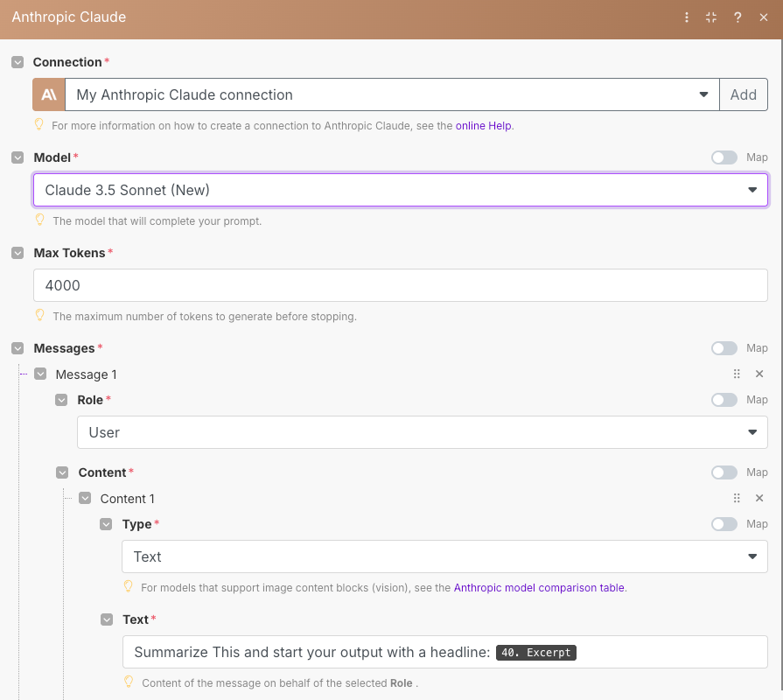The height and width of the screenshot is (700, 783).
Task: Click the 'Messages' section label
Action: coord(64,348)
